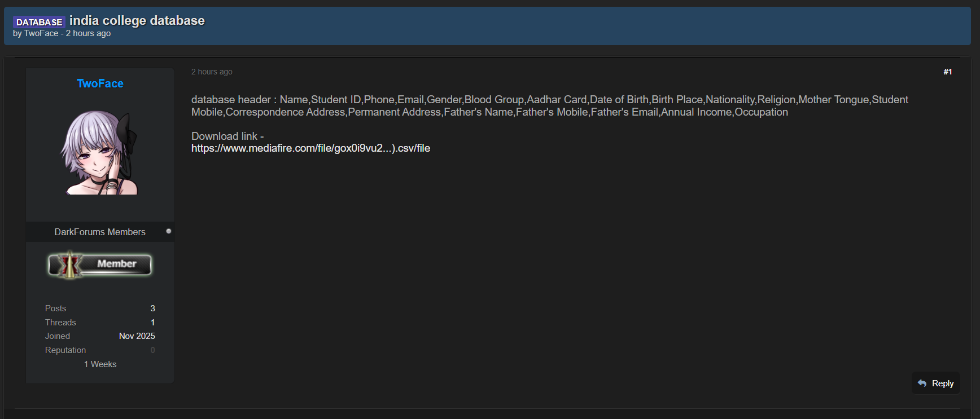Click TwoFace author name in thread header byline

click(x=41, y=33)
